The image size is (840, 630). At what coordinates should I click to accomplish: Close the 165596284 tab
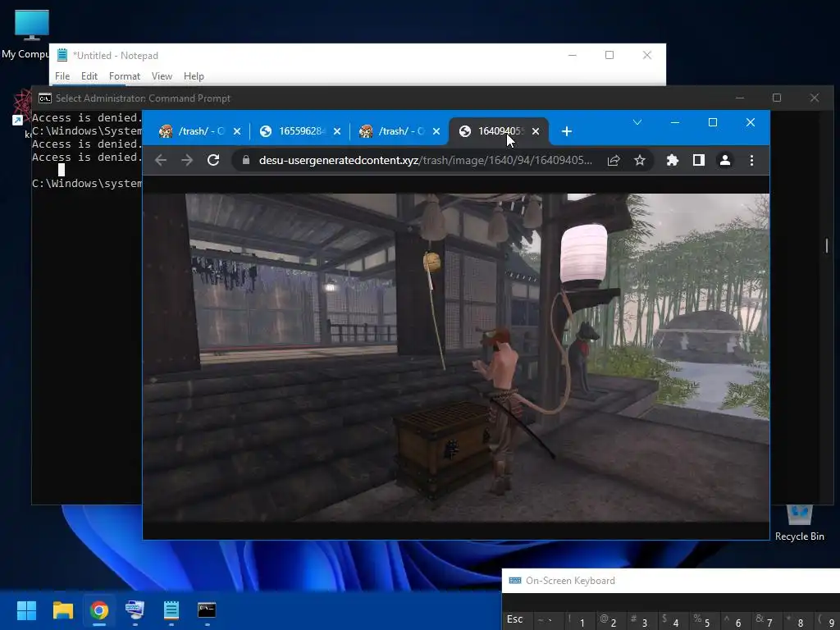pyautogui.click(x=337, y=131)
